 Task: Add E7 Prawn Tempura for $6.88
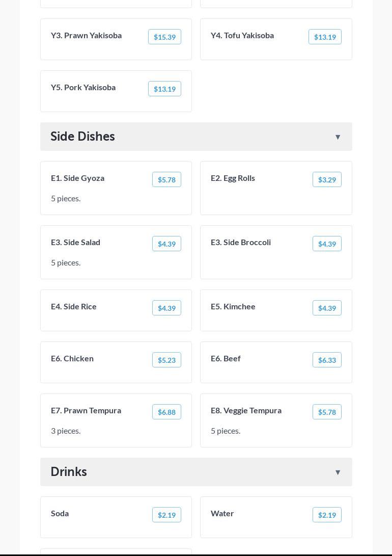point(166,412)
